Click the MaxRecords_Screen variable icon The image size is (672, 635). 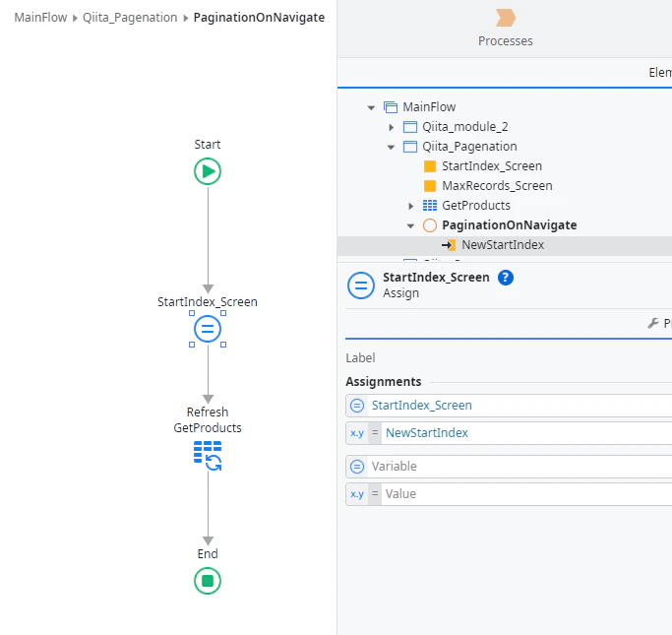pos(430,186)
